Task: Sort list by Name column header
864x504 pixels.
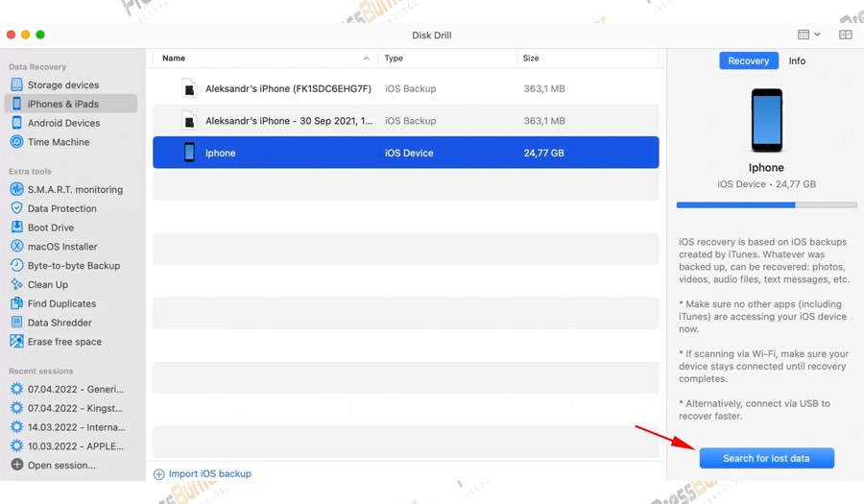Action: pos(174,59)
